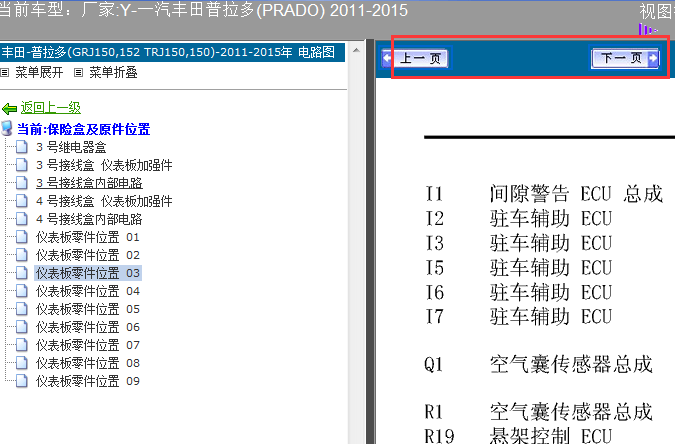Open 仪表板零件位置 09 item
Viewport: 675px width, 444px height.
88,381
